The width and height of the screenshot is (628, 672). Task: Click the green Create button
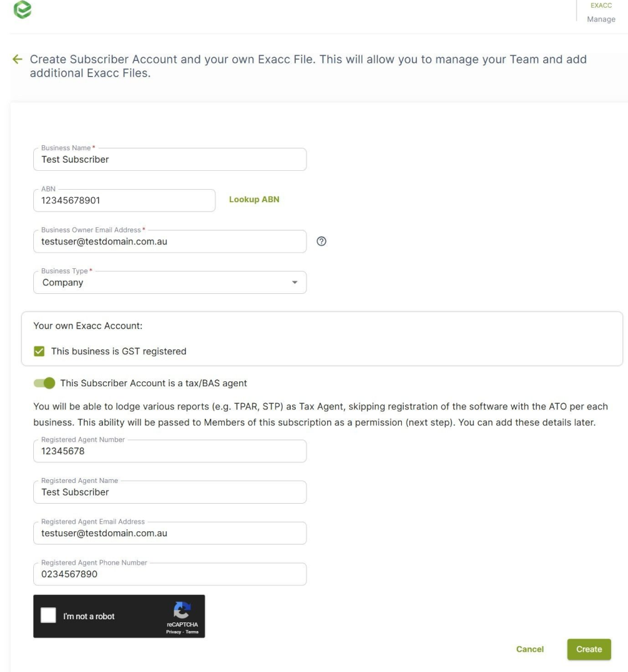tap(589, 649)
